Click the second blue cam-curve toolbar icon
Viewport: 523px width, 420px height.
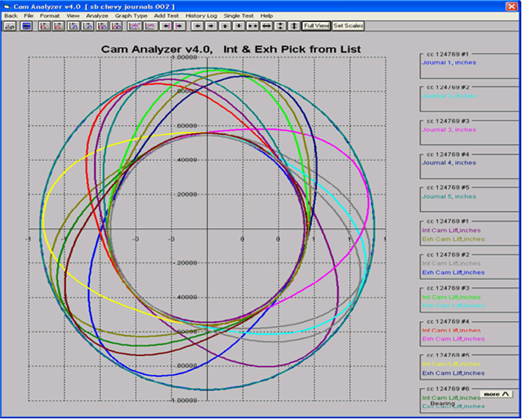(x=88, y=26)
